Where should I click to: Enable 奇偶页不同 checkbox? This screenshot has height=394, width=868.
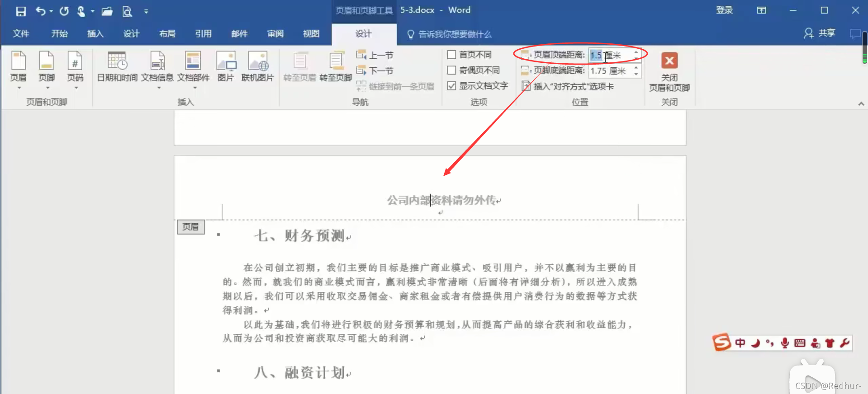(451, 70)
